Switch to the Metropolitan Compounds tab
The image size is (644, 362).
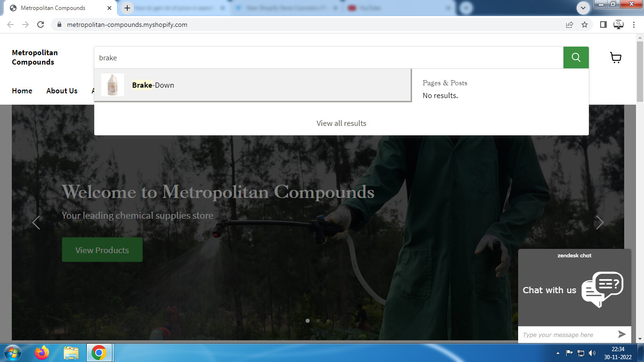pos(60,8)
